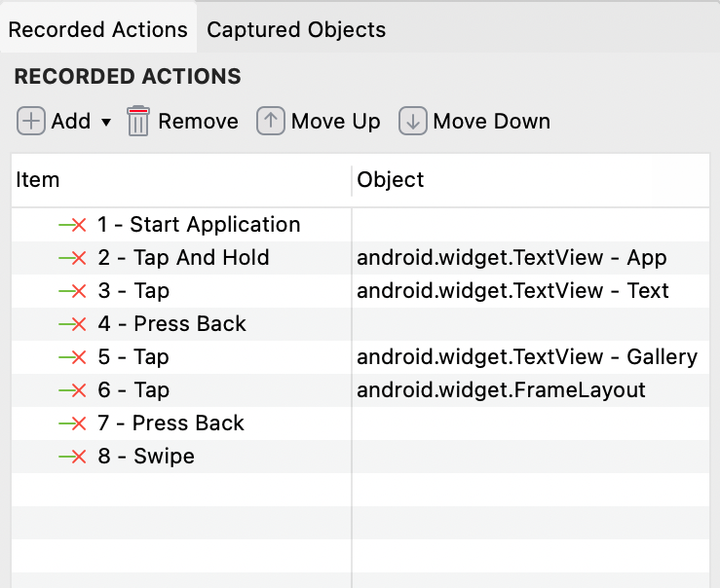Select the step 7 Press Back action
The height and width of the screenshot is (588, 720).
pos(171,423)
